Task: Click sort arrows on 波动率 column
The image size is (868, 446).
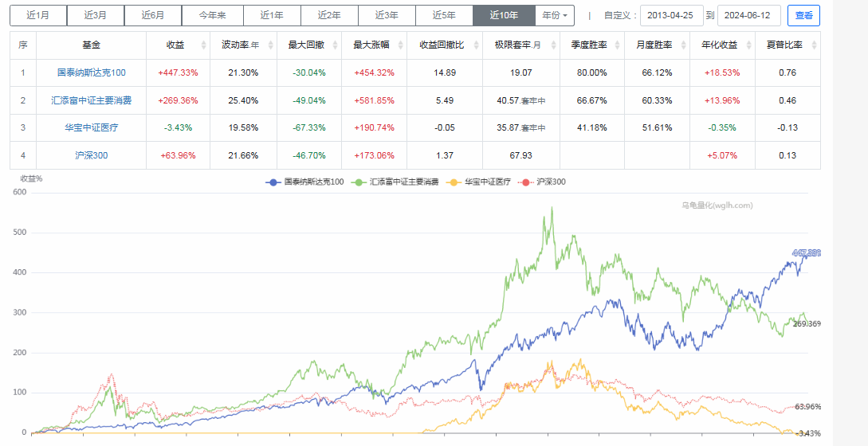Action: pyautogui.click(x=269, y=45)
